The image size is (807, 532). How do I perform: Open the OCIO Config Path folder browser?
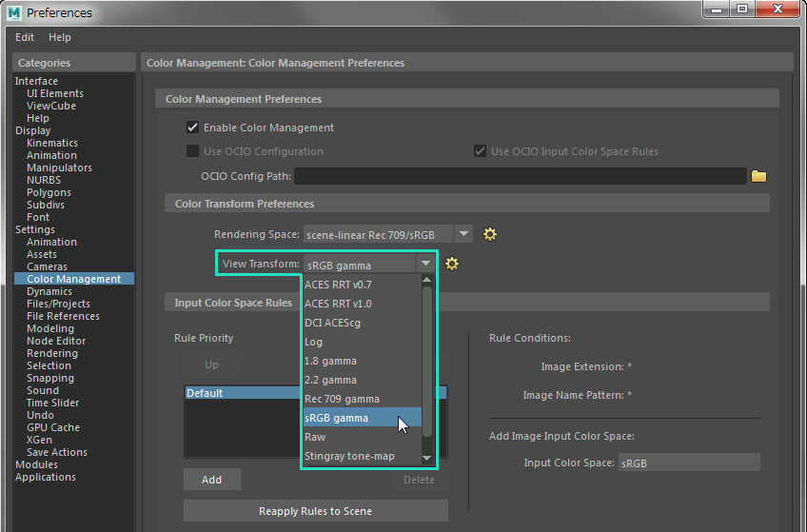(x=758, y=176)
